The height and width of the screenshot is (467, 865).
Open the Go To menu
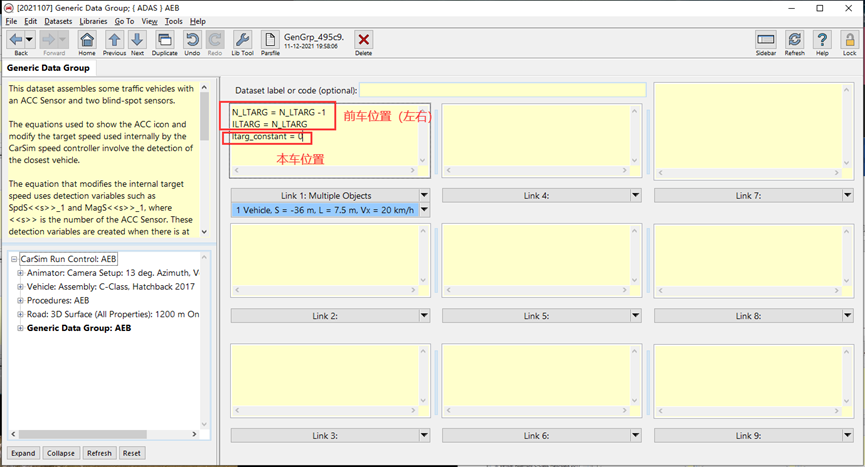click(x=124, y=21)
